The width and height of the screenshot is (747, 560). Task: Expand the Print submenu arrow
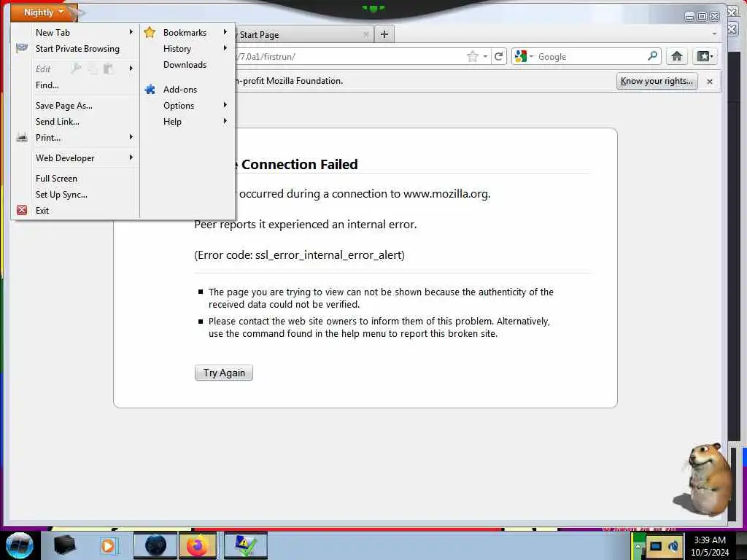click(131, 137)
